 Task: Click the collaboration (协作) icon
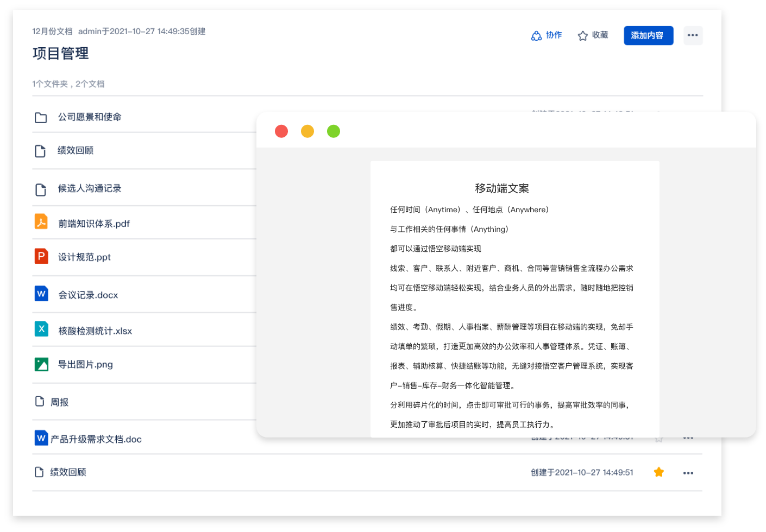coord(537,36)
